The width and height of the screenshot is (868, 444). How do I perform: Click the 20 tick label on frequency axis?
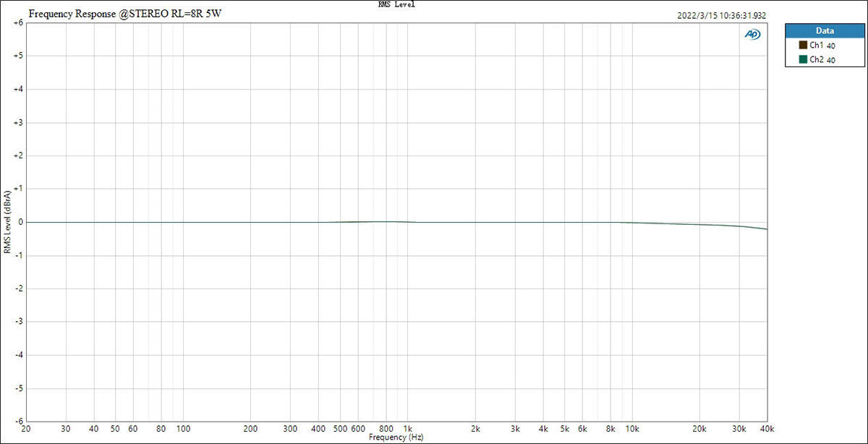[x=27, y=429]
